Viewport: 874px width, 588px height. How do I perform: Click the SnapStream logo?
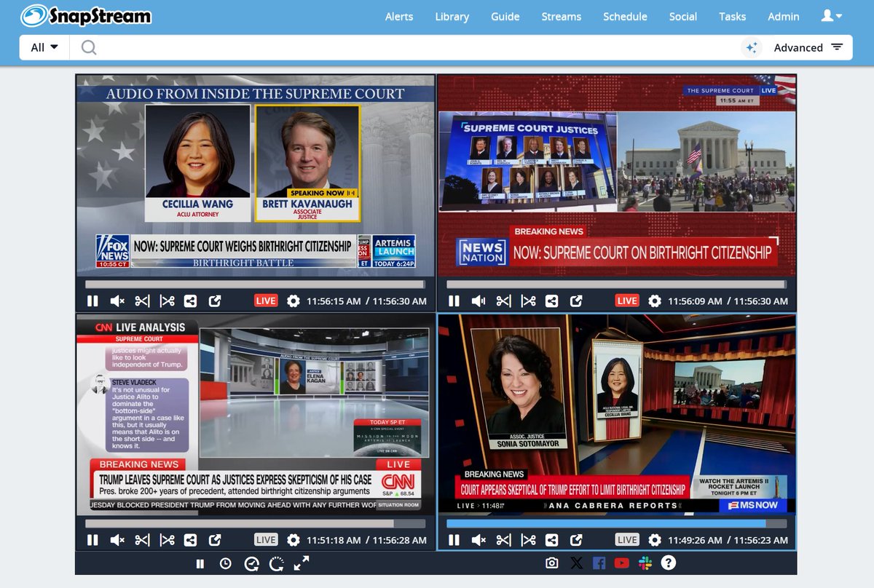pos(86,15)
